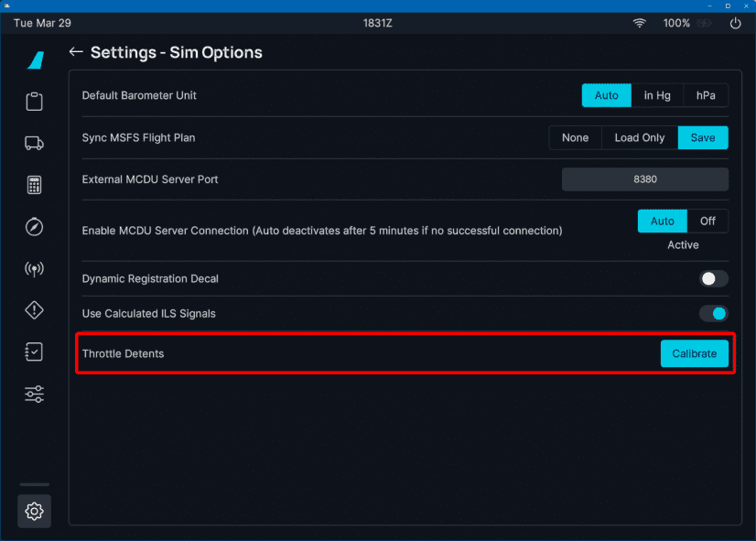Open the Failures warning diamond icon
756x541 pixels.
coord(34,310)
